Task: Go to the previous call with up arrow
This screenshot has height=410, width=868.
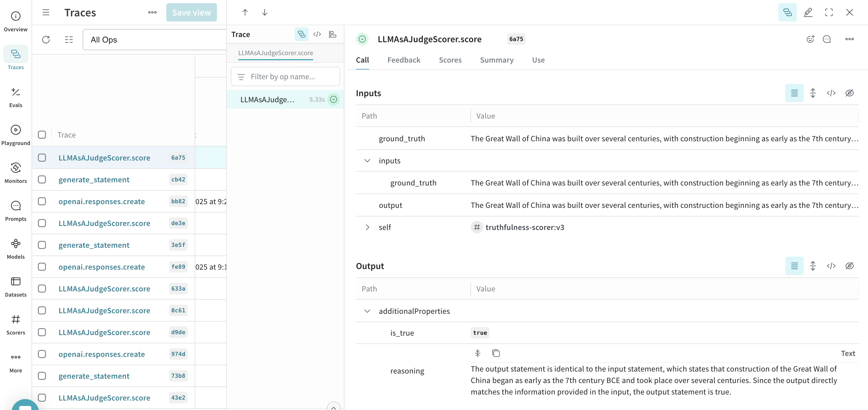Action: (x=245, y=12)
